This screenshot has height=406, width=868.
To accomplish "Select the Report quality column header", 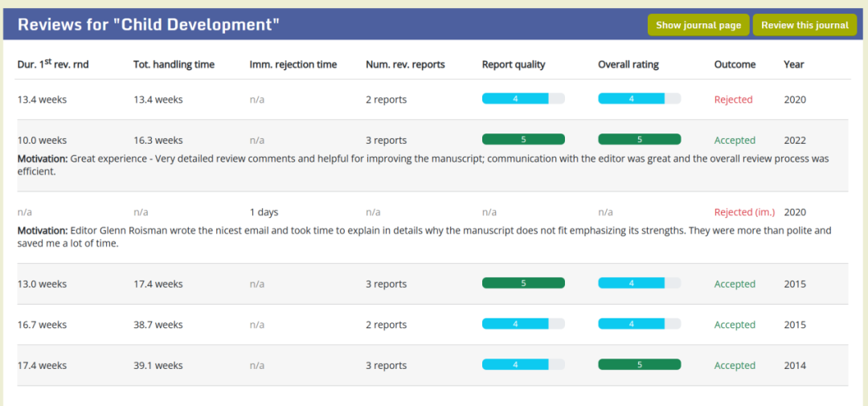I will tap(513, 65).
